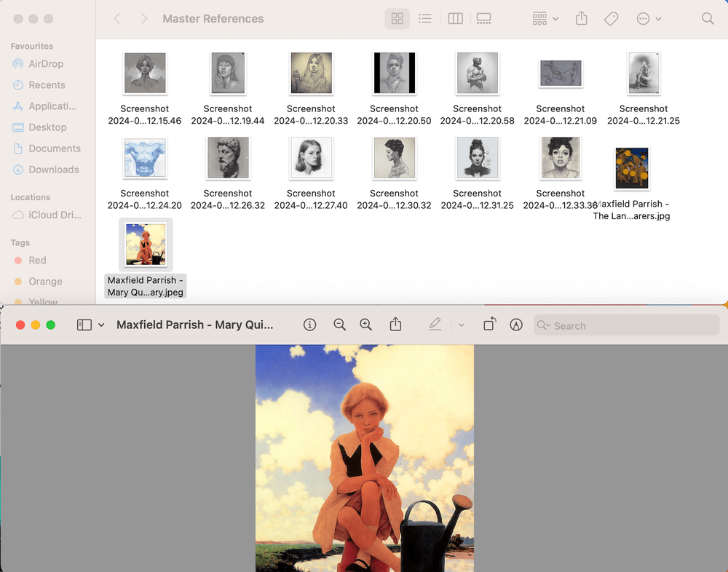This screenshot has height=572, width=728.
Task: Click the Mary watering can painting
Action: click(x=365, y=458)
